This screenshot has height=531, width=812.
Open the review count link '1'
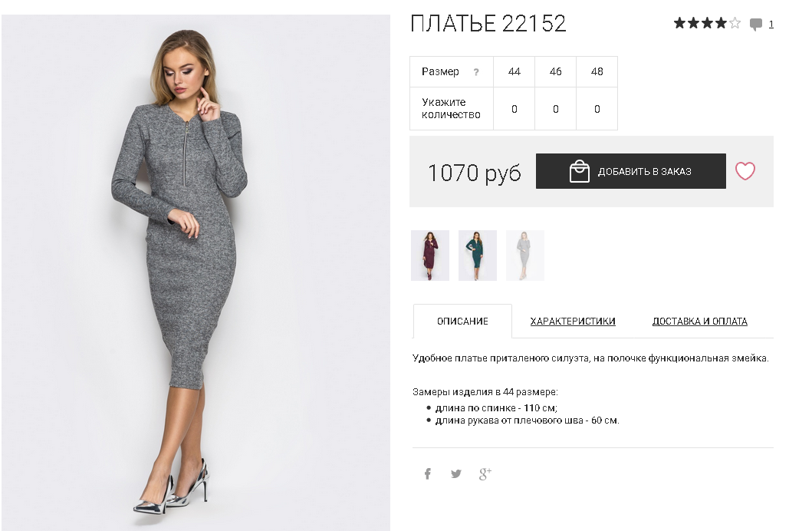pos(771,24)
